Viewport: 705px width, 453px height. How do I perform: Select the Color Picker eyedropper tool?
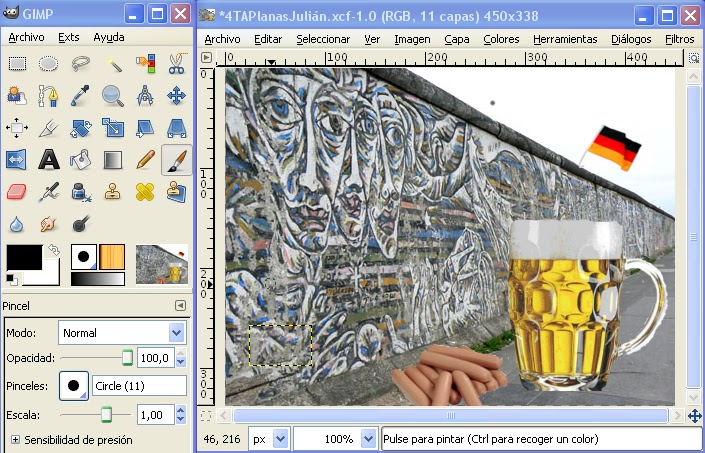(80, 96)
